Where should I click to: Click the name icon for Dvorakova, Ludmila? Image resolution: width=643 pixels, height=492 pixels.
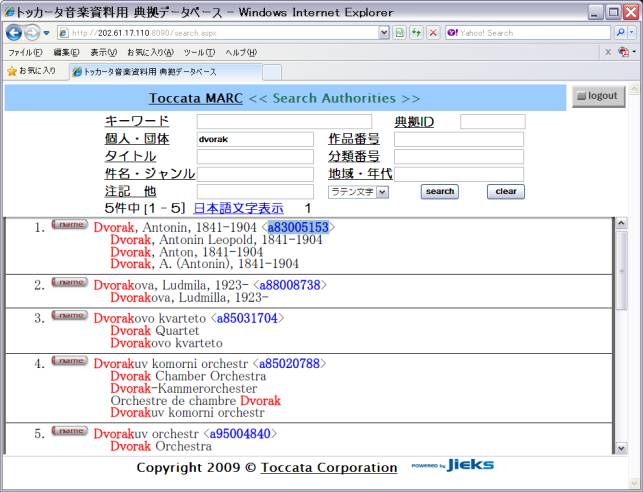(69, 282)
